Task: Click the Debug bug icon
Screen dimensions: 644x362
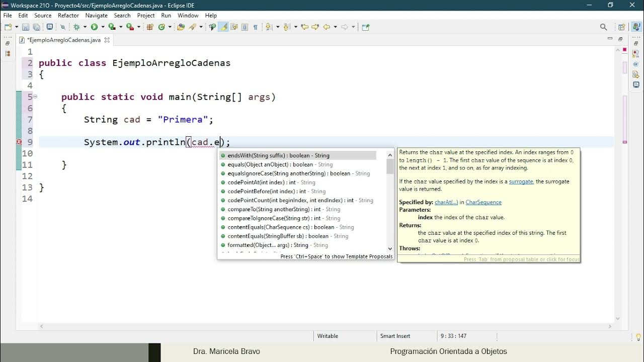Action: coord(77,27)
